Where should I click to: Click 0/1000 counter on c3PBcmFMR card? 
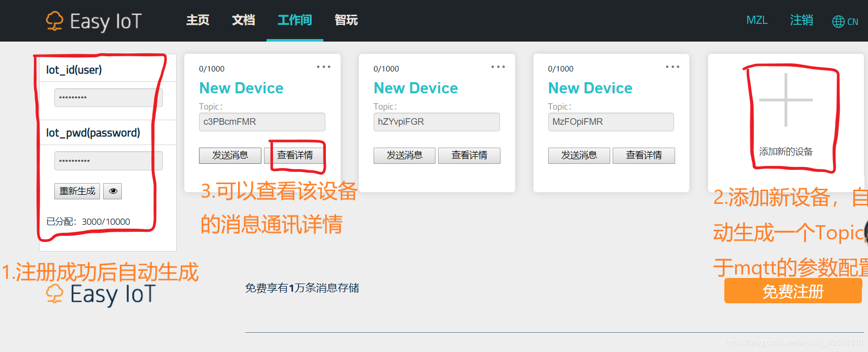click(x=212, y=69)
